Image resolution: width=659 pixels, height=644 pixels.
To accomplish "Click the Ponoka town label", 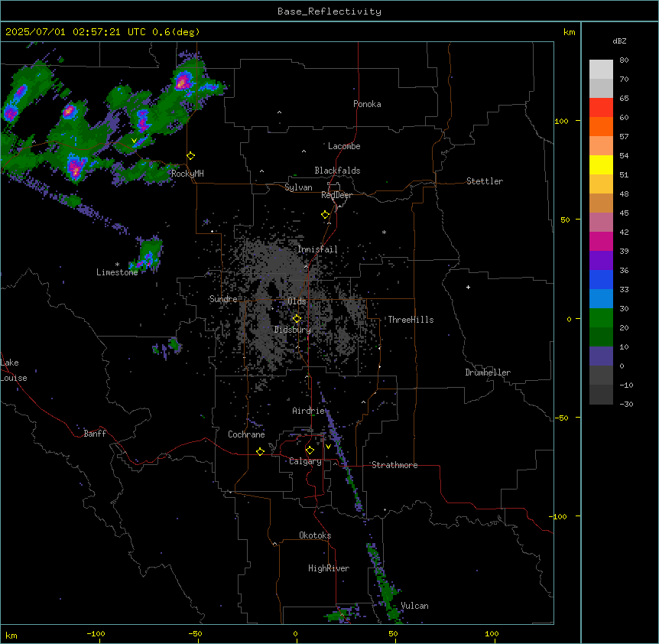I will pos(367,104).
